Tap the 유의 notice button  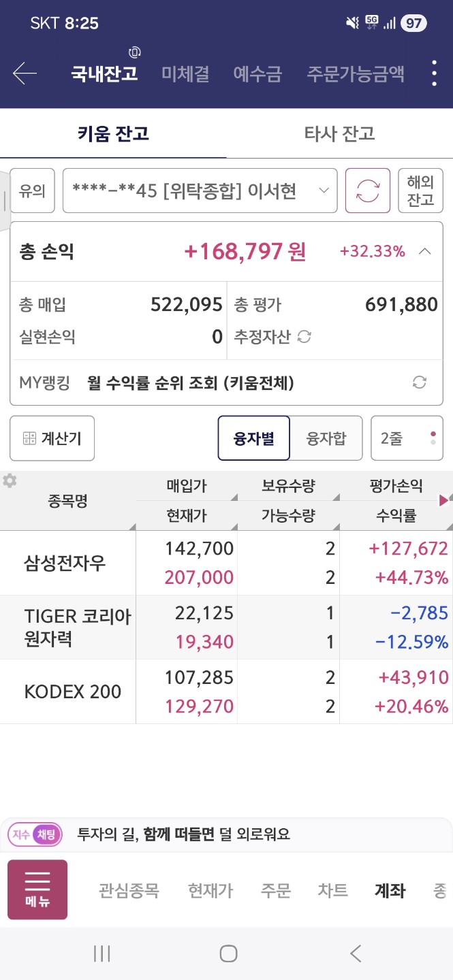[32, 191]
